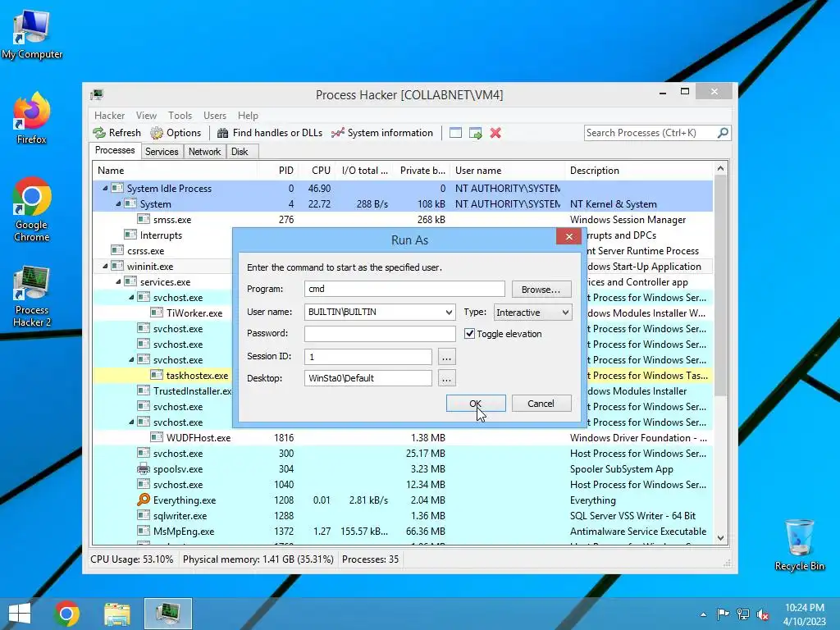Click the process list scroll up arrow
840x630 pixels.
(720, 169)
